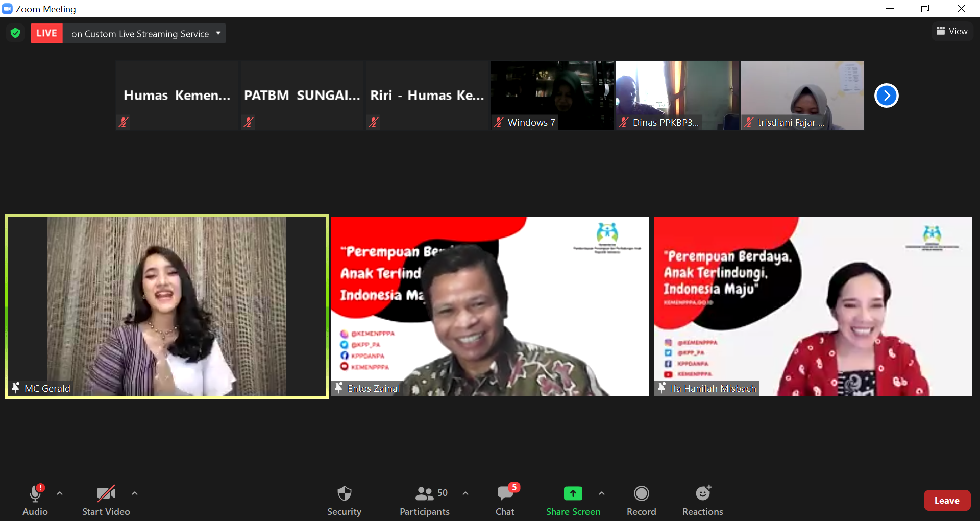Show next page of participant thumbnails
The image size is (980, 521).
886,96
